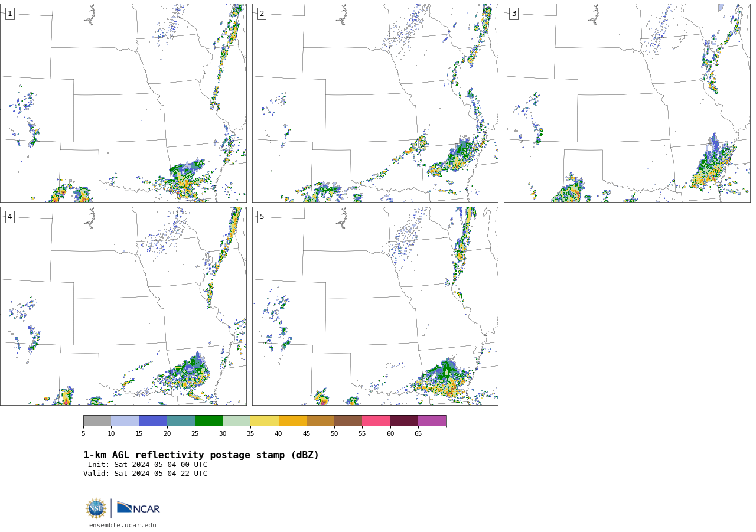Viewport: 756px width, 532px height.
Task: Click the purple 65+ dBZ swatch
Action: pyautogui.click(x=432, y=420)
